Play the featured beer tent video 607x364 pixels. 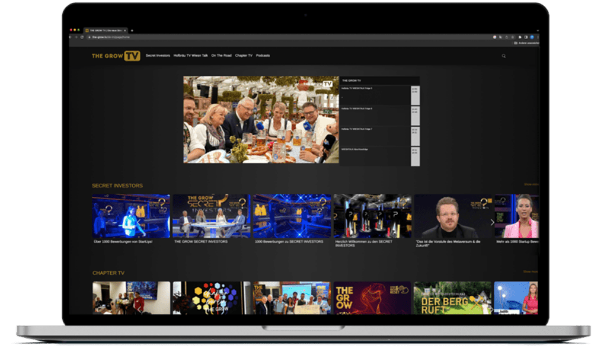click(261, 119)
